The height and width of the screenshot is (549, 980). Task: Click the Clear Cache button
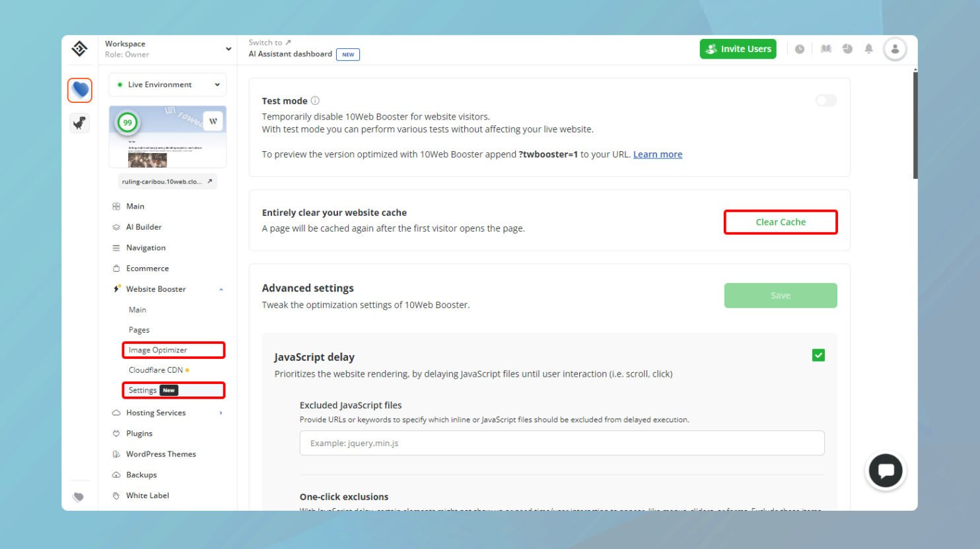781,222
